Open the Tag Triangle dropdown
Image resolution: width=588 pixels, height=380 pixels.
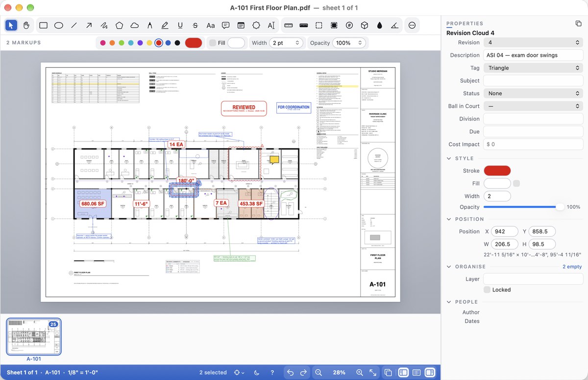tap(533, 68)
